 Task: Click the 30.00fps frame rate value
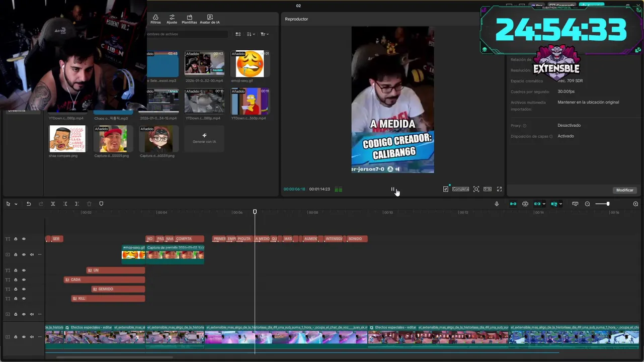566,92
